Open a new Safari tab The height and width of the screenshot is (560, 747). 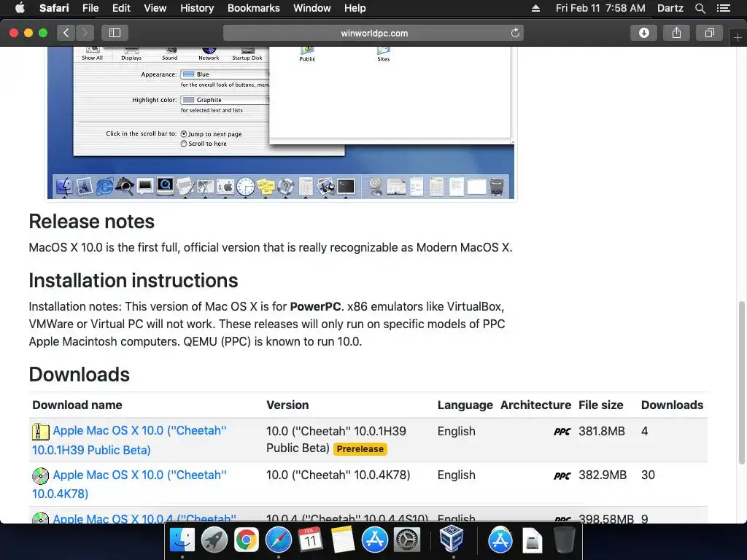coord(738,37)
